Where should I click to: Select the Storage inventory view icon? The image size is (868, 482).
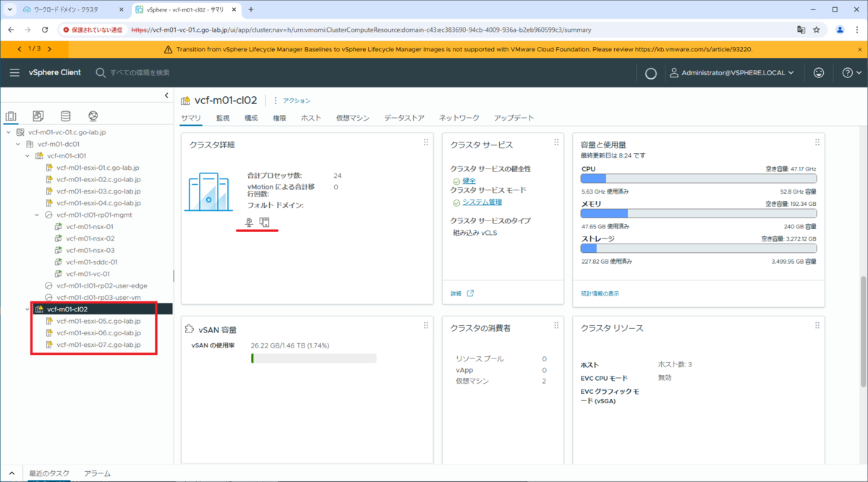[x=66, y=116]
